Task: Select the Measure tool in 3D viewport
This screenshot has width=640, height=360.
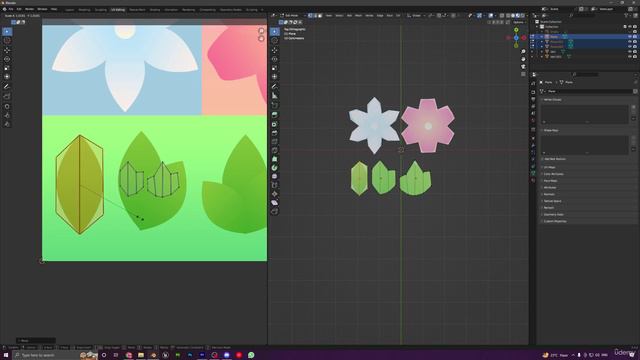Action: [x=275, y=96]
